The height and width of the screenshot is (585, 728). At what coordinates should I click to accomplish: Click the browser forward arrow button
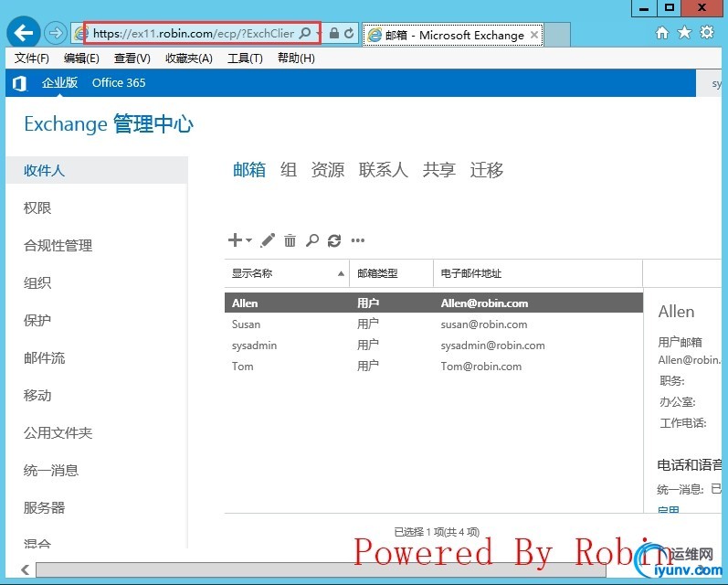(x=55, y=34)
